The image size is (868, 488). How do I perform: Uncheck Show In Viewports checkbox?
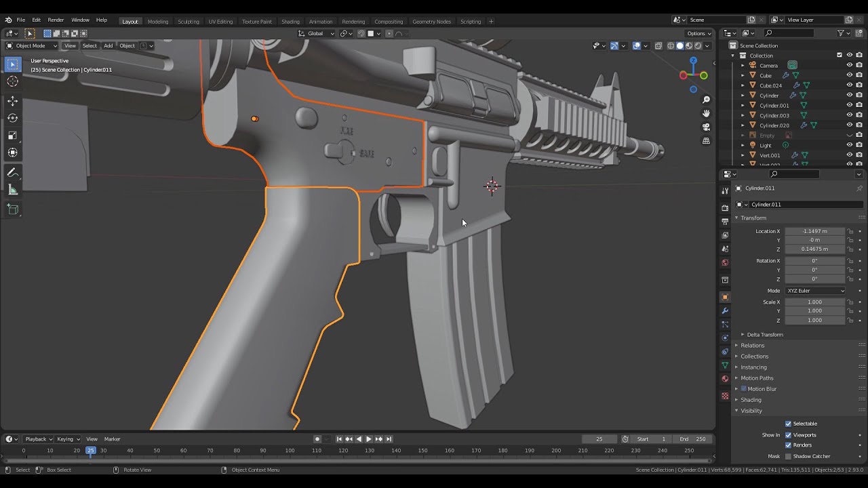click(788, 435)
